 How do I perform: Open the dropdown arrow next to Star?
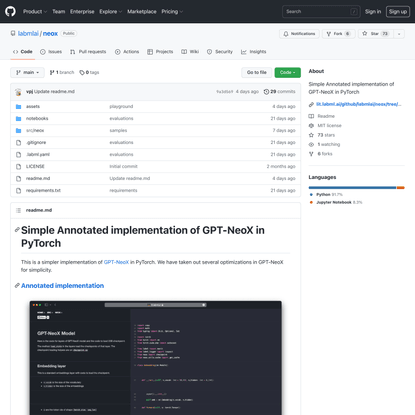[x=399, y=34]
